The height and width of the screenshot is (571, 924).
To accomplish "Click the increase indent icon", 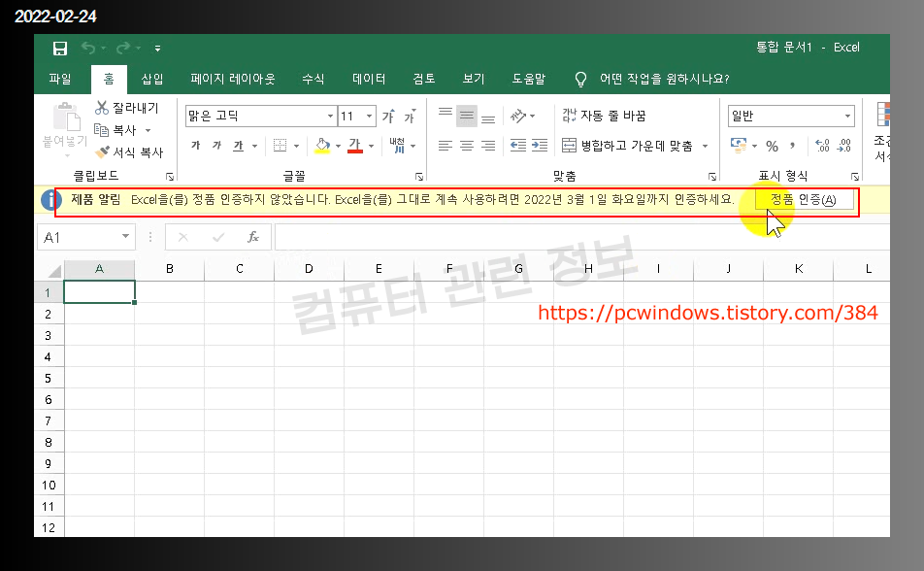I will pos(540,145).
